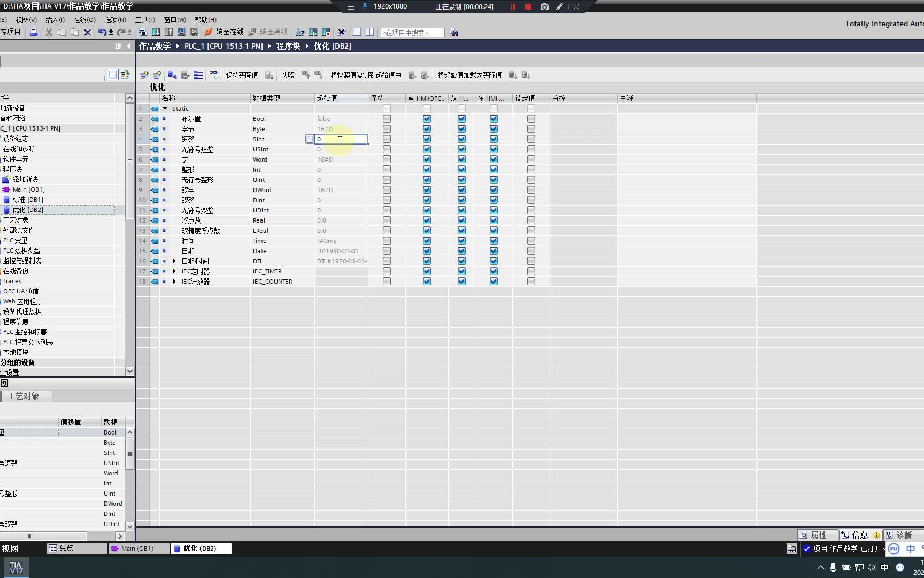Open the 总览 overview tab
The image size is (924, 578).
tap(77, 549)
